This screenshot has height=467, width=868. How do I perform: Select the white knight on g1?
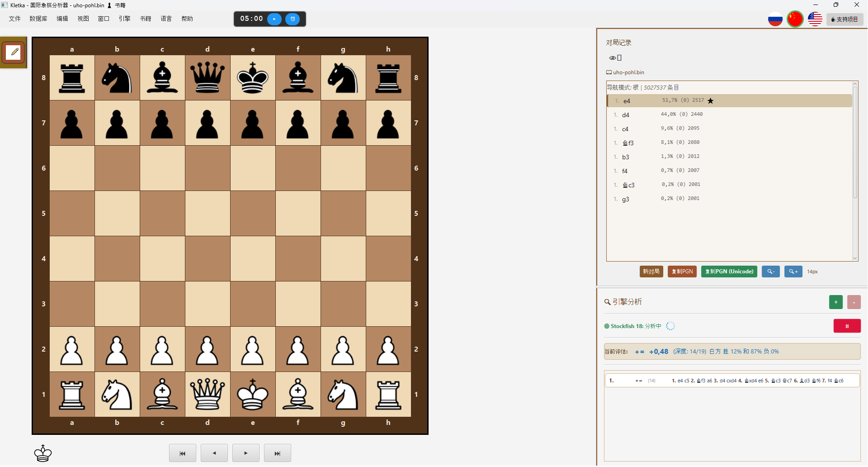pyautogui.click(x=343, y=395)
